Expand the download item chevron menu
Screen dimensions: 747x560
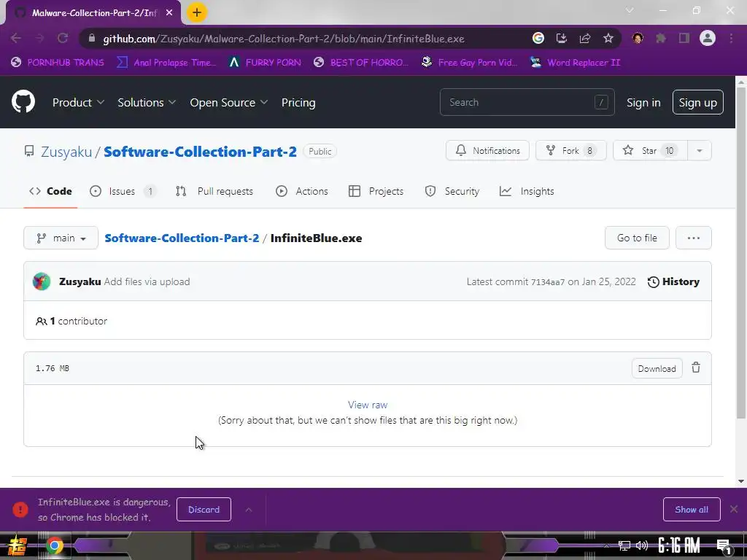(249, 510)
